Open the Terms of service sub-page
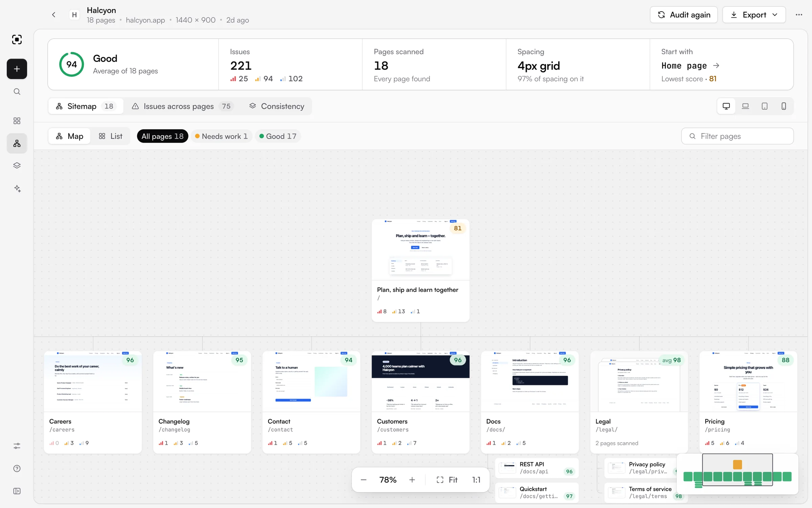Image resolution: width=812 pixels, height=508 pixels. pos(646,493)
